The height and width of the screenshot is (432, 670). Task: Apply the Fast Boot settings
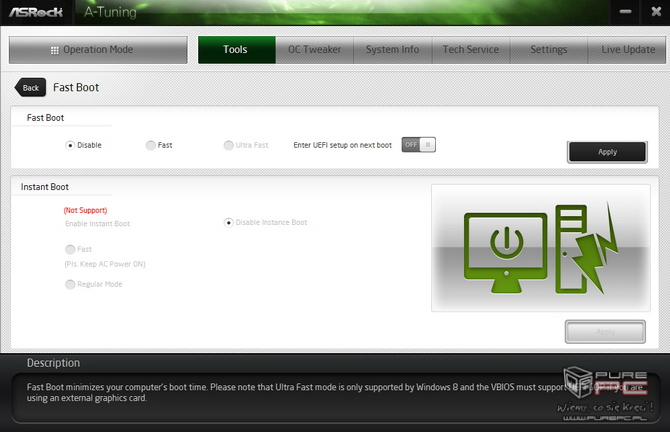607,152
